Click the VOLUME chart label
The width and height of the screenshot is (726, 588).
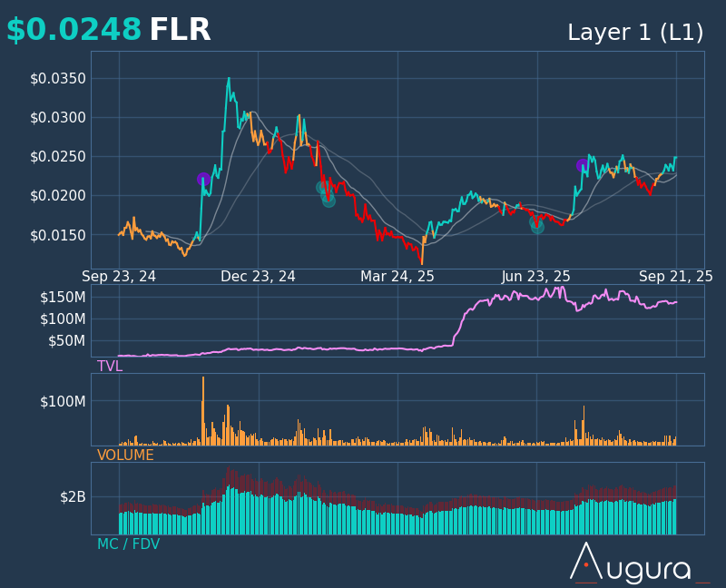125,456
